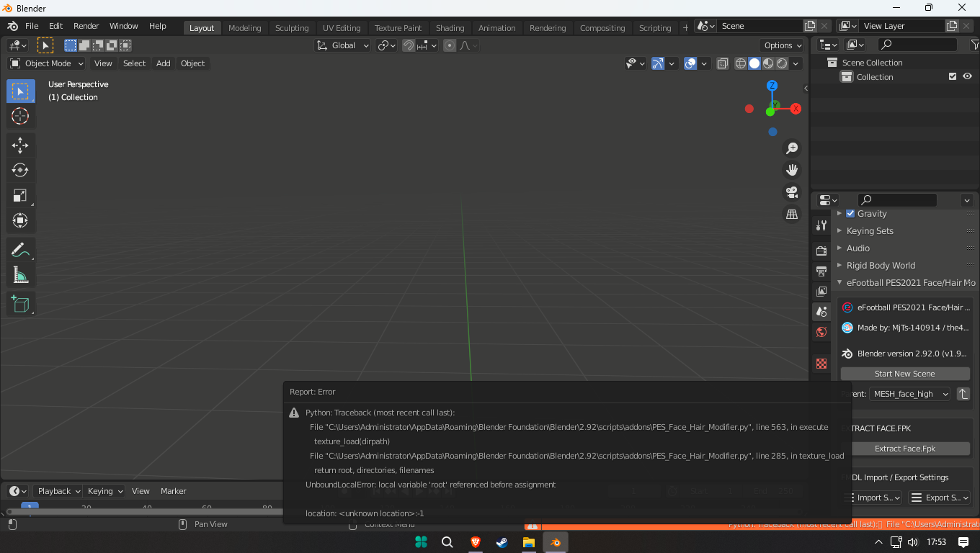The image size is (980, 553).
Task: Select the Add Cube tool
Action: click(20, 305)
